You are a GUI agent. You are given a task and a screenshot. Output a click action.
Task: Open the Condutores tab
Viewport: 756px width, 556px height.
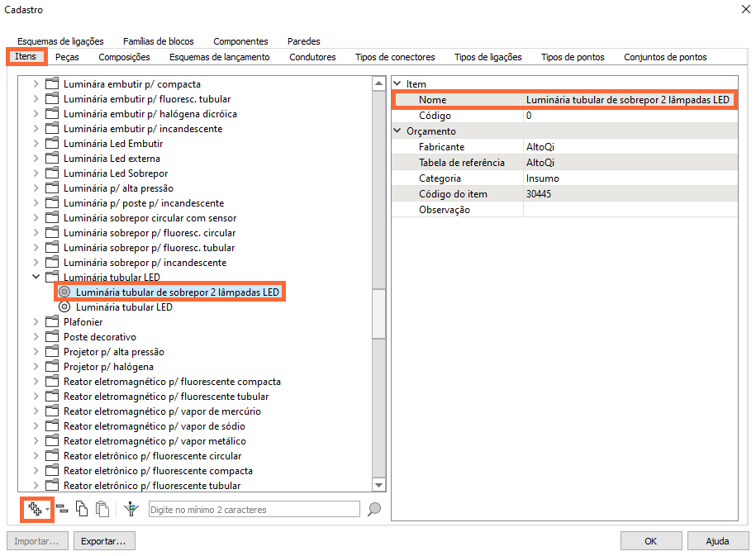(312, 57)
